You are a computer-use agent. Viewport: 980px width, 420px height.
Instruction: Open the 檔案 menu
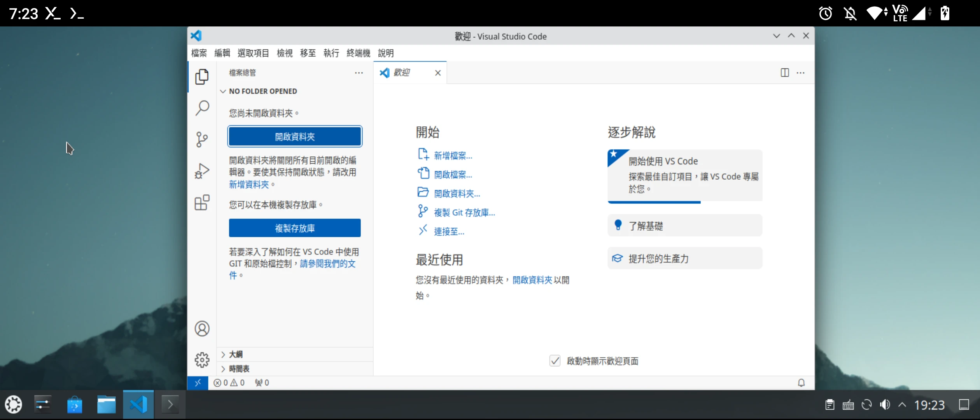[199, 53]
